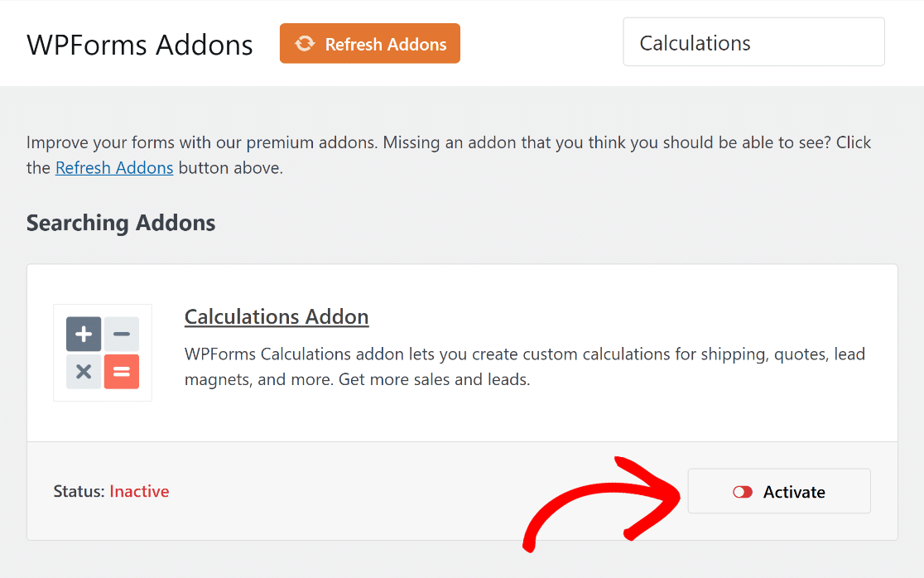Follow the underlined Refresh Addons text link

[x=114, y=168]
